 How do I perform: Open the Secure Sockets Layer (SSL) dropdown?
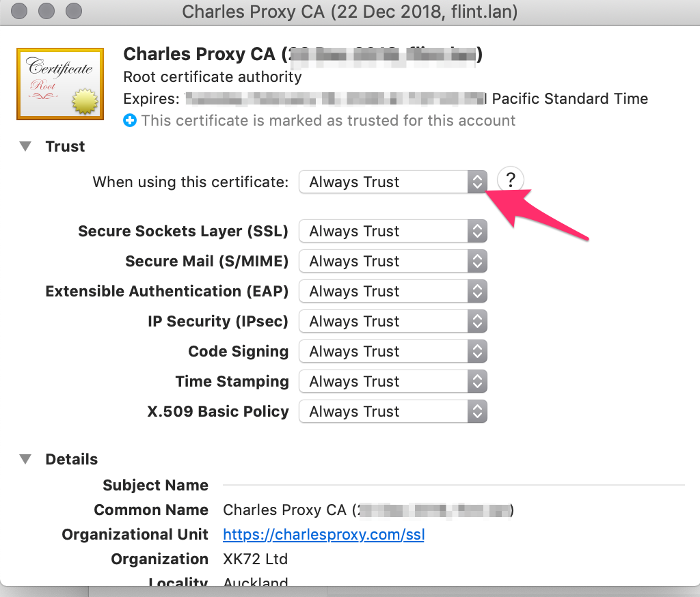coord(393,231)
